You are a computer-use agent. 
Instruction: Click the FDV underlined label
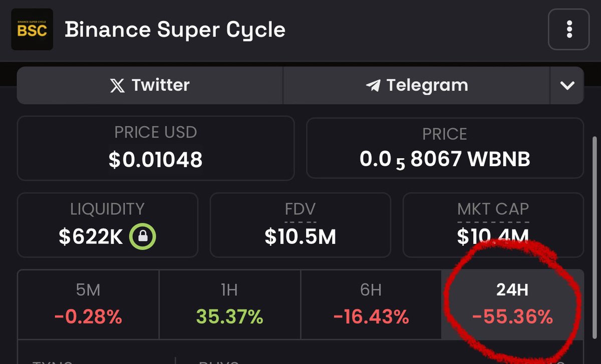click(x=300, y=209)
